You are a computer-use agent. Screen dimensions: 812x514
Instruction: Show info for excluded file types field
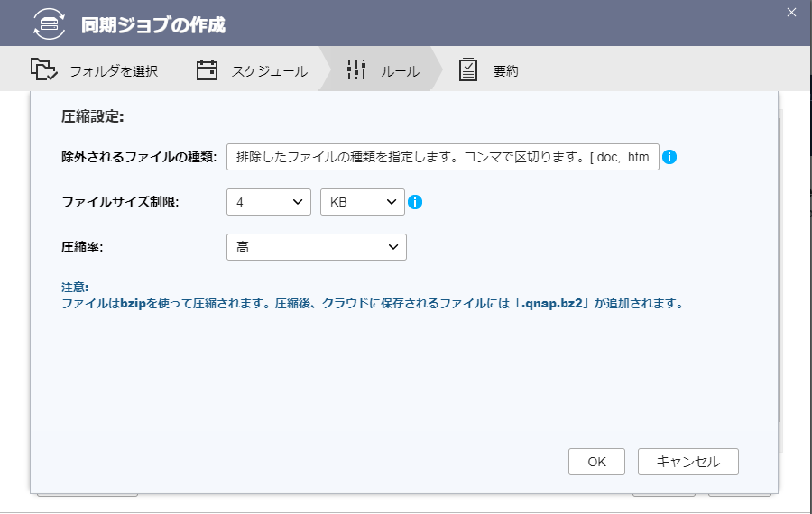click(669, 157)
